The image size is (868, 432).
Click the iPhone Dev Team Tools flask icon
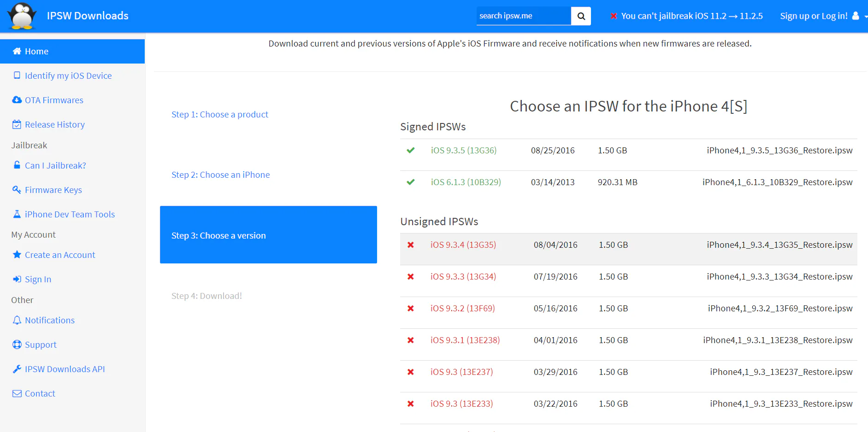[x=17, y=214]
